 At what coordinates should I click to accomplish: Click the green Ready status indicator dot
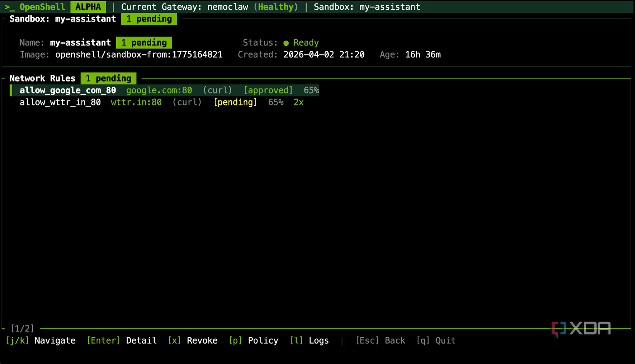click(286, 43)
